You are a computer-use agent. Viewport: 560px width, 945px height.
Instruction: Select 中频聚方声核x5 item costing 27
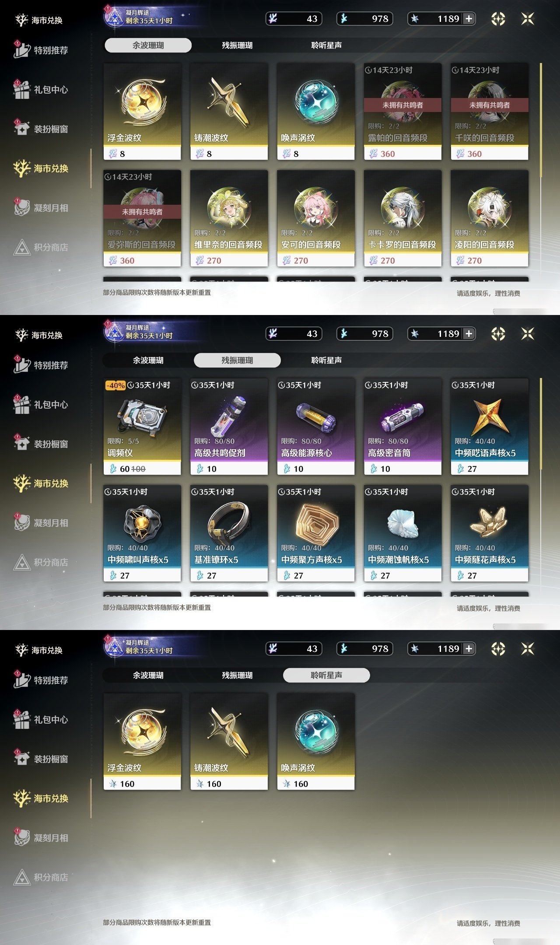[x=316, y=533]
